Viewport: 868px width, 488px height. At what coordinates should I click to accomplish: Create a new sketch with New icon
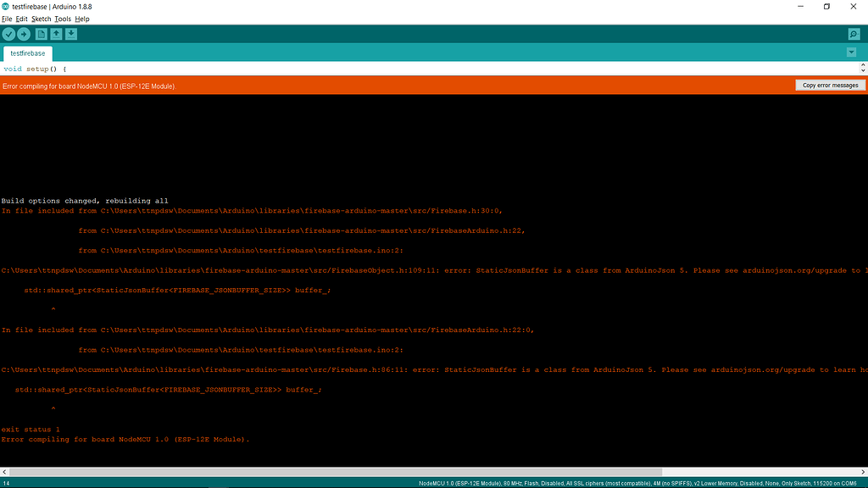coord(41,34)
